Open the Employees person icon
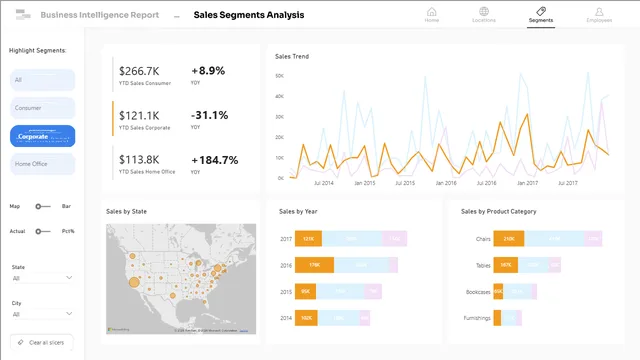The width and height of the screenshot is (640, 360). (599, 12)
